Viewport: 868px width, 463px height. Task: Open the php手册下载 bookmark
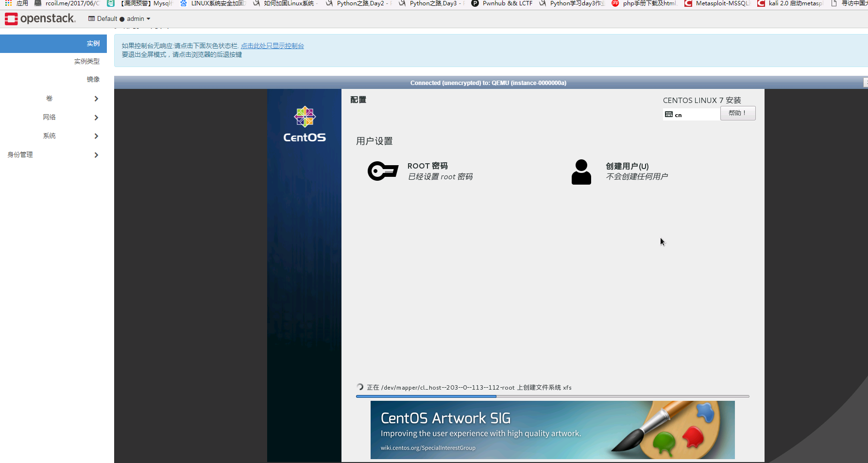pos(644,3)
